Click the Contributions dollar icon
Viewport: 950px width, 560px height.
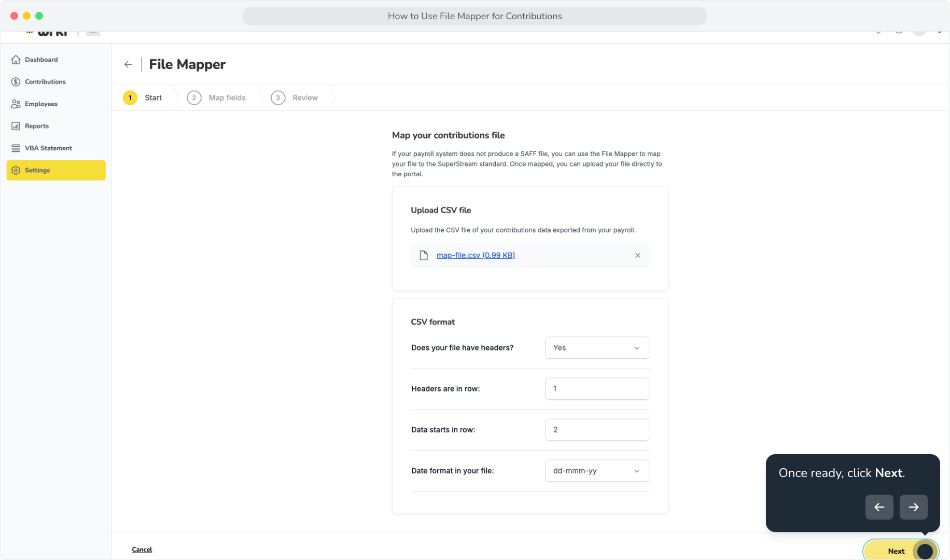click(16, 82)
